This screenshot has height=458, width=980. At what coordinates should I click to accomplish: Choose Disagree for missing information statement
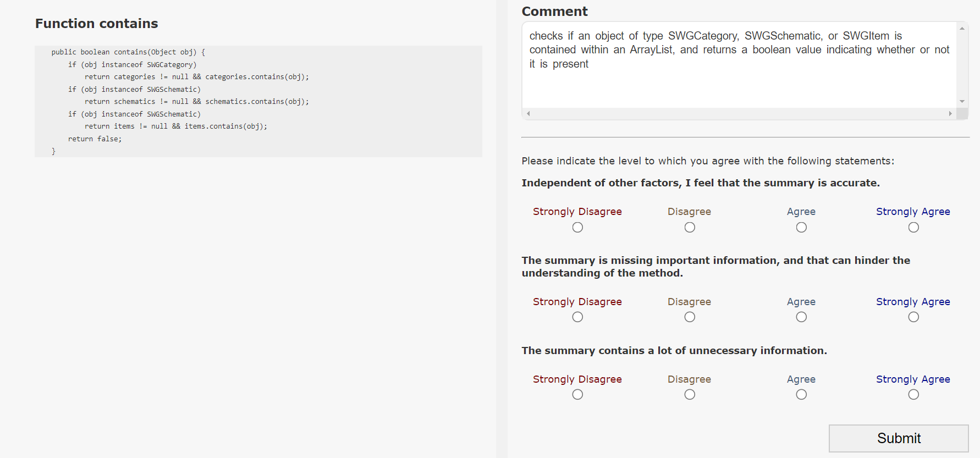[x=690, y=317]
